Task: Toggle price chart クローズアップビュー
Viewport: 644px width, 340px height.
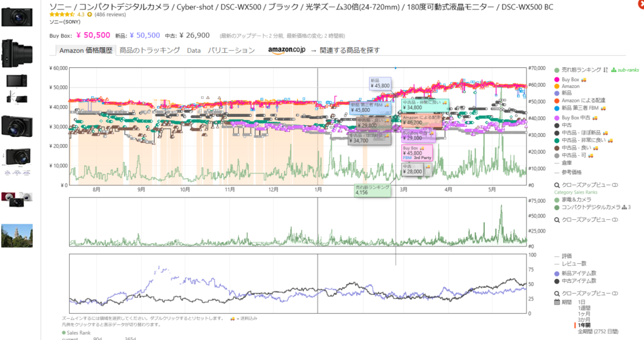Action: [x=586, y=185]
